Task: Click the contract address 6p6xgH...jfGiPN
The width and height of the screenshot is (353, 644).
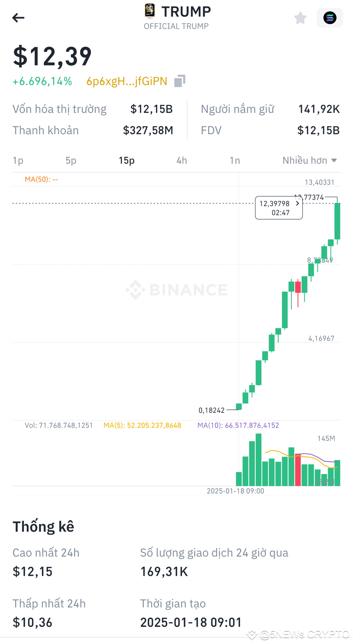Action: click(127, 81)
